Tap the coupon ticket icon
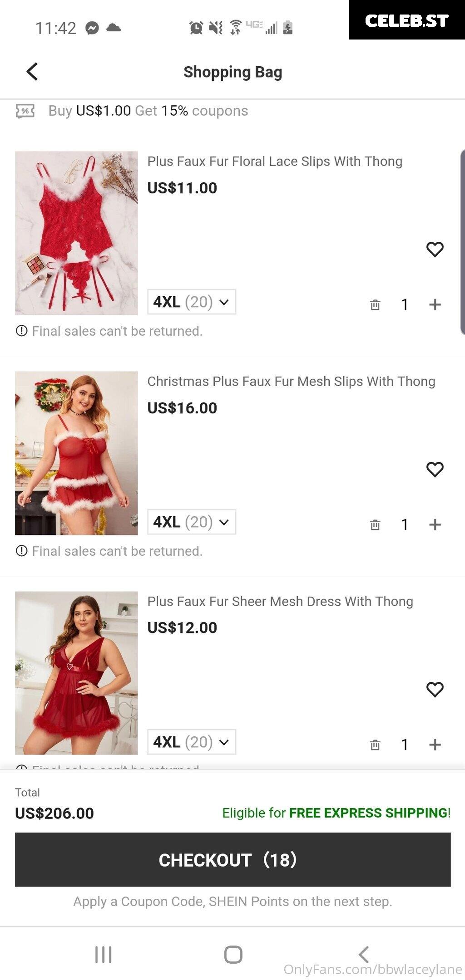The image size is (465, 980). tap(25, 111)
